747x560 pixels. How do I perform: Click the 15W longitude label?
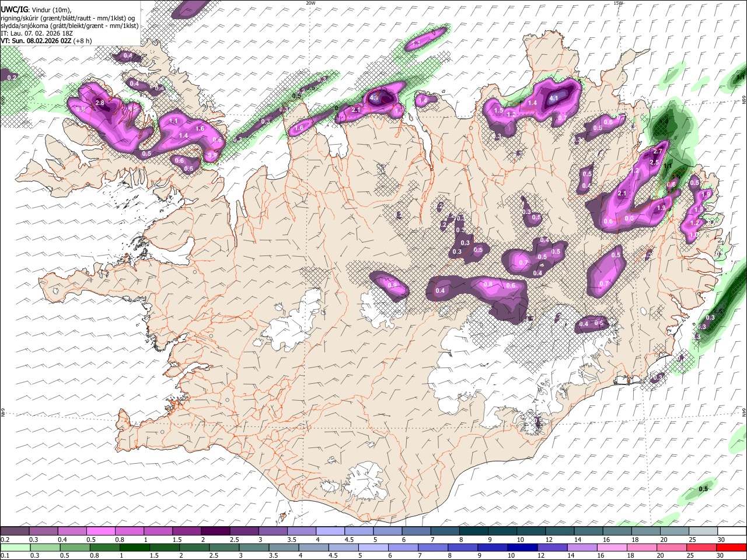click(x=619, y=3)
